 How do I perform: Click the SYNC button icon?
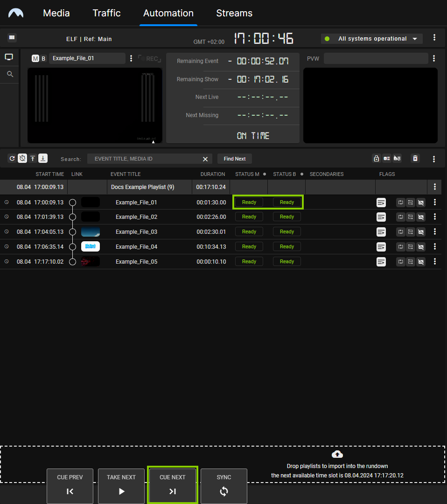pos(224,491)
